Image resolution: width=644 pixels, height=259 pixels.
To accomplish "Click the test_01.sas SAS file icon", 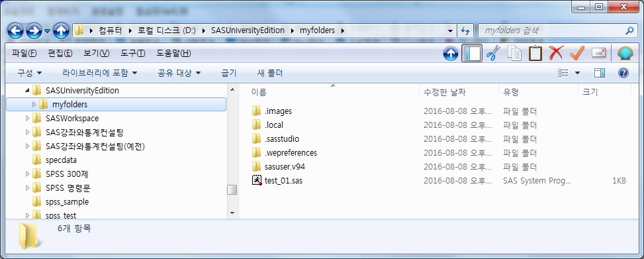I will tap(257, 180).
